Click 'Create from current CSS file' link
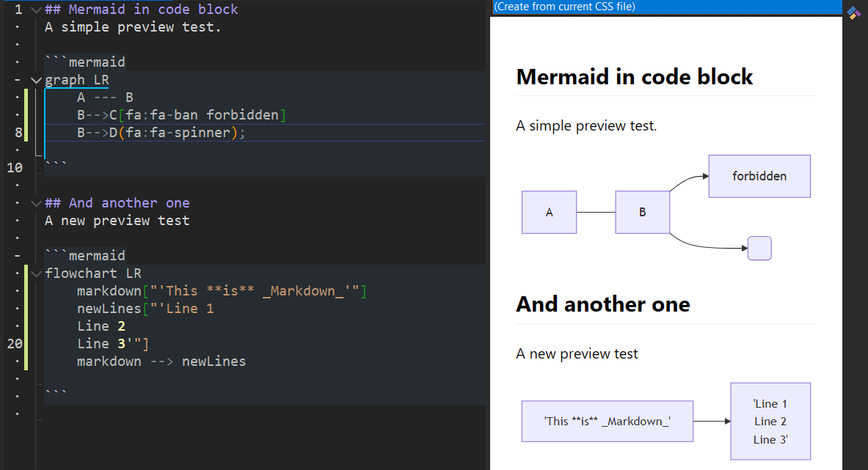Viewport: 868px width, 470px height. coord(565,7)
